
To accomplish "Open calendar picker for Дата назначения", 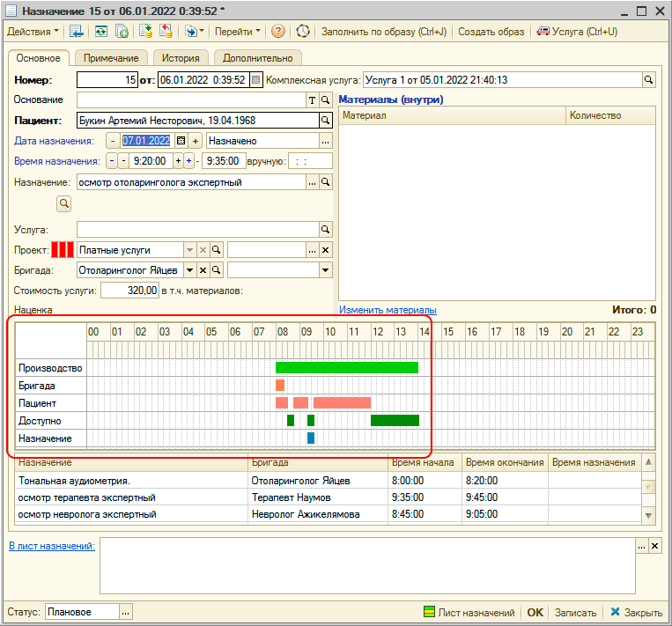I will point(181,141).
